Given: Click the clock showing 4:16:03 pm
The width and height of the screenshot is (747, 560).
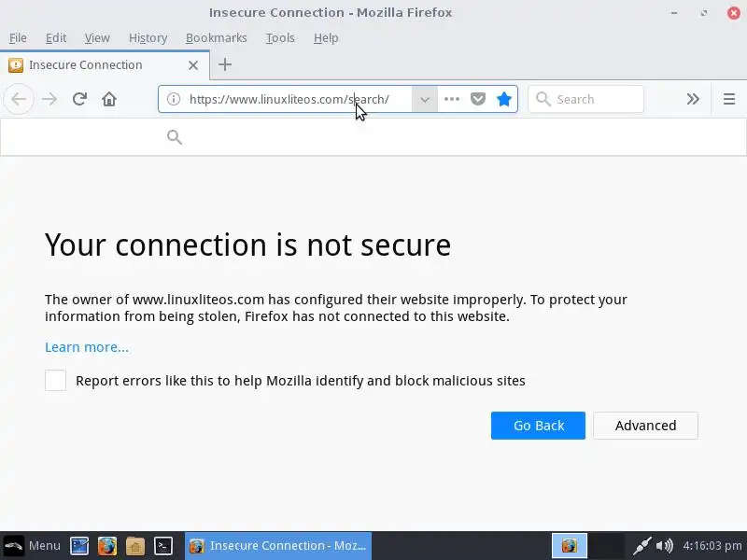Looking at the screenshot, I should pos(712,546).
